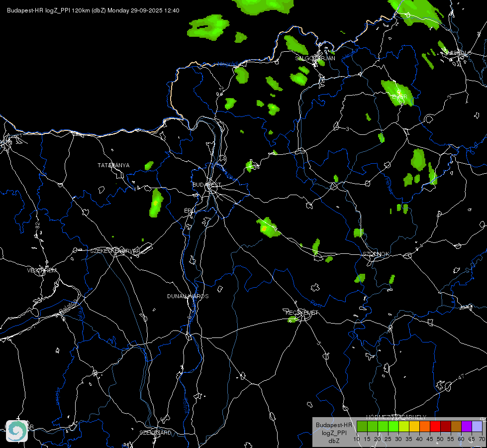Click the MISKOLC city label
Screen dimensions: 487x448
[x=458, y=53]
